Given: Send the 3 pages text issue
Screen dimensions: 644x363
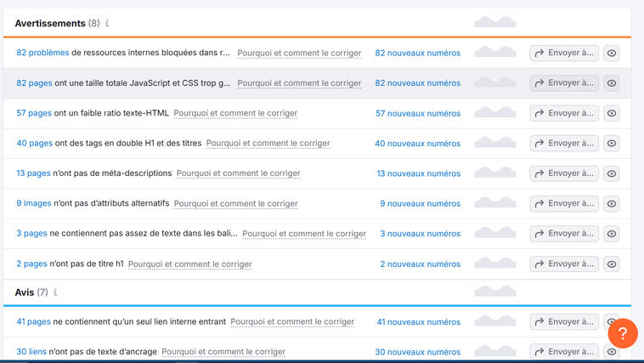Looking at the screenshot, I should 564,234.
